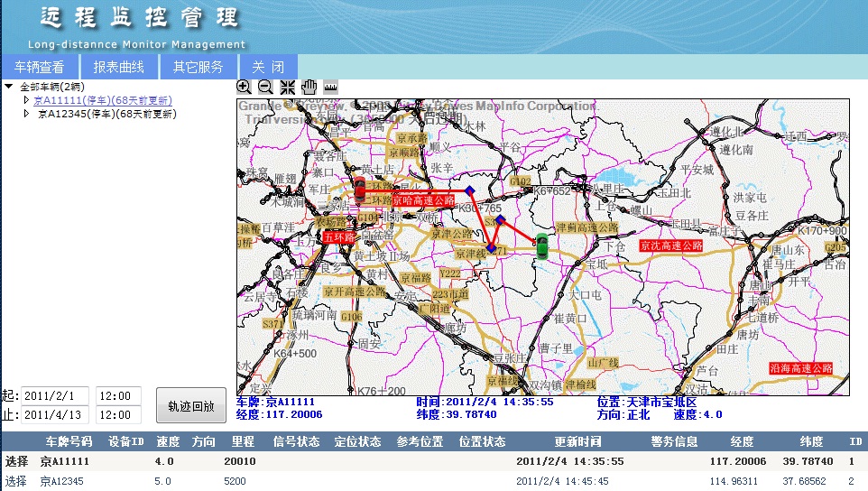868x491 pixels.
Task: Click the start time field 12:00
Action: (118, 396)
